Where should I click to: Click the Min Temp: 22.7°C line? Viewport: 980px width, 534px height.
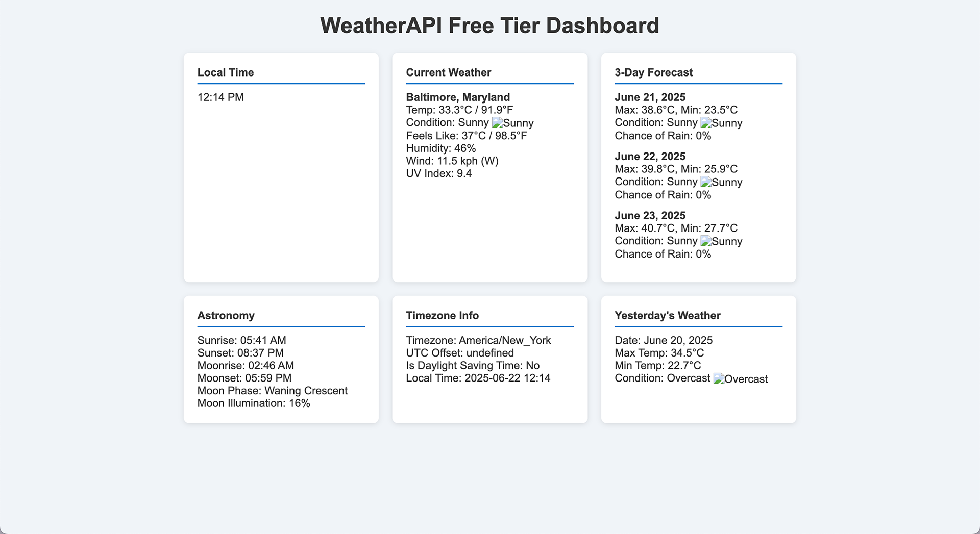tap(657, 365)
